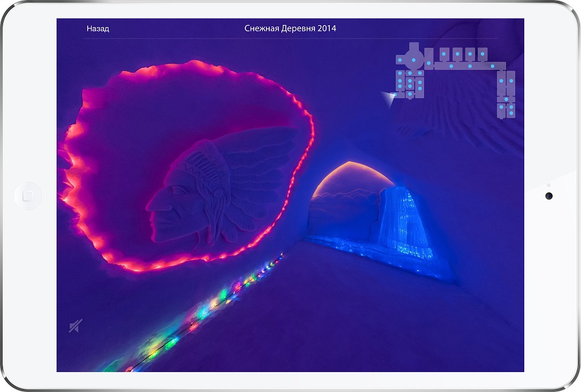The width and height of the screenshot is (581, 392).
Task: Select the round hall hotspot on the minimap
Action: click(x=413, y=60)
